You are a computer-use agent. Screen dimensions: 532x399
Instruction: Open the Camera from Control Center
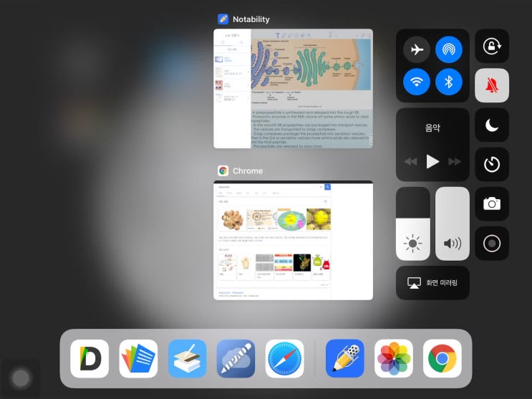point(492,203)
